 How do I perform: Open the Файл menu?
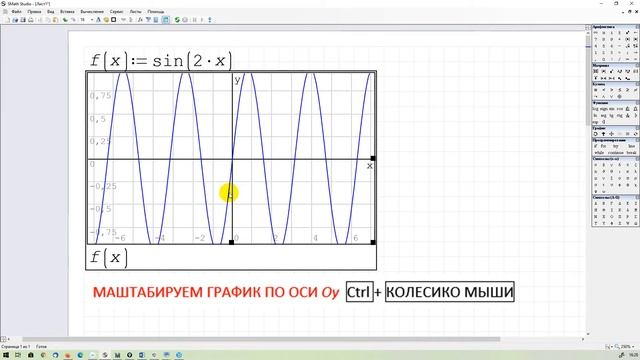(x=16, y=11)
